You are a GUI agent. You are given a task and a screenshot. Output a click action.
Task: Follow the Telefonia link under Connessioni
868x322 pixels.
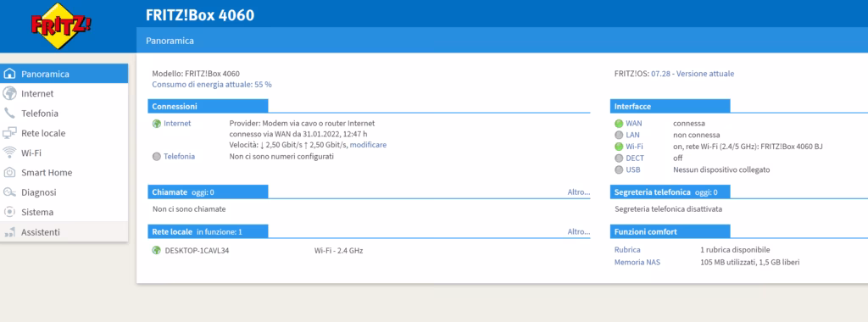pyautogui.click(x=180, y=157)
